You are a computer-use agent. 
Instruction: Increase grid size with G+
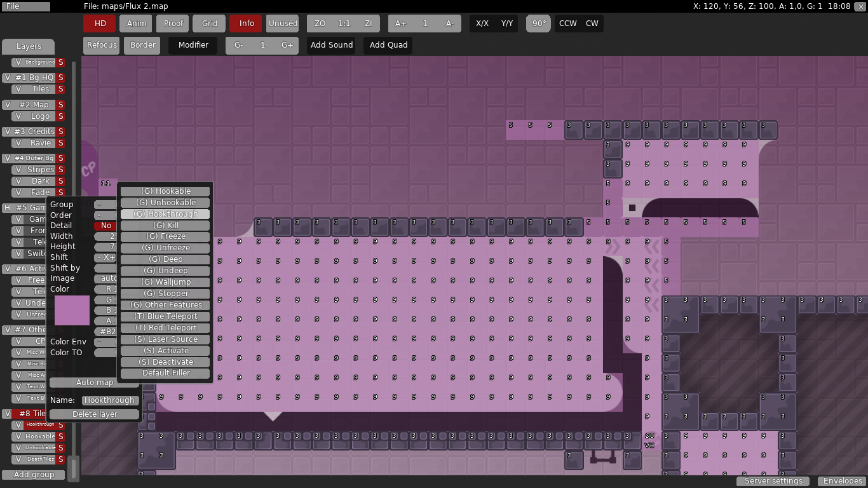click(x=287, y=45)
